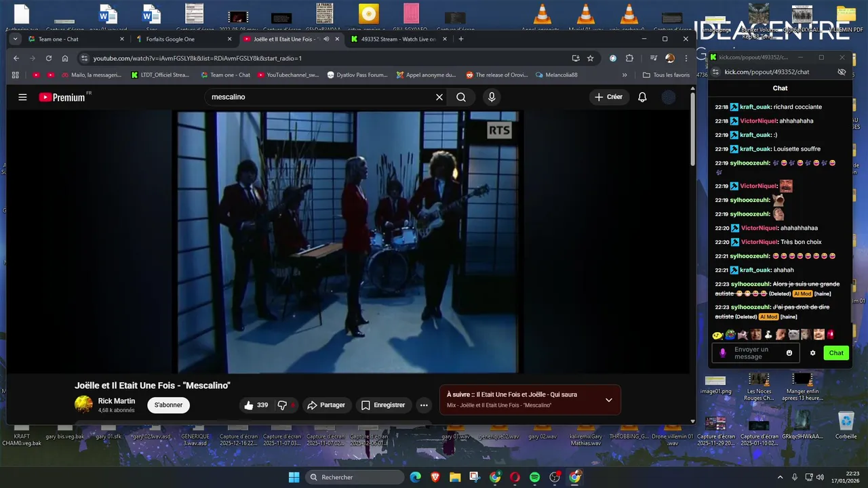Expand the À suivre playlist panel
This screenshot has width=868, height=488.
point(609,400)
